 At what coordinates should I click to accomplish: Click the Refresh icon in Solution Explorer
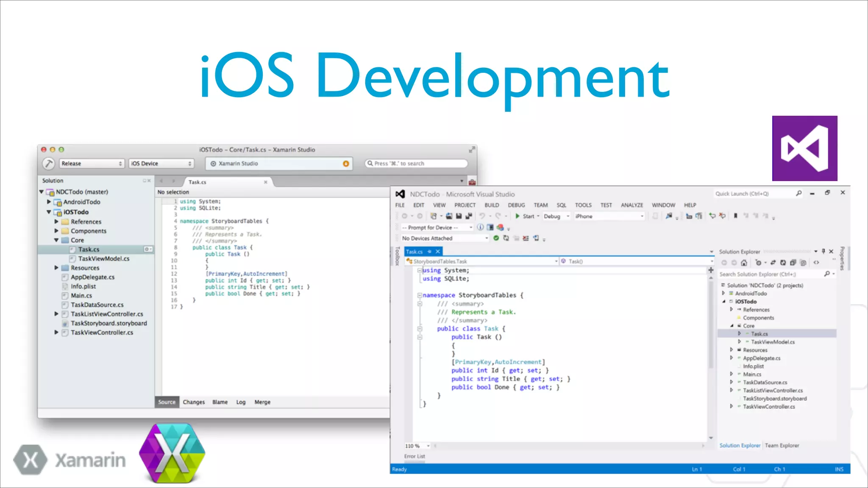tap(783, 263)
